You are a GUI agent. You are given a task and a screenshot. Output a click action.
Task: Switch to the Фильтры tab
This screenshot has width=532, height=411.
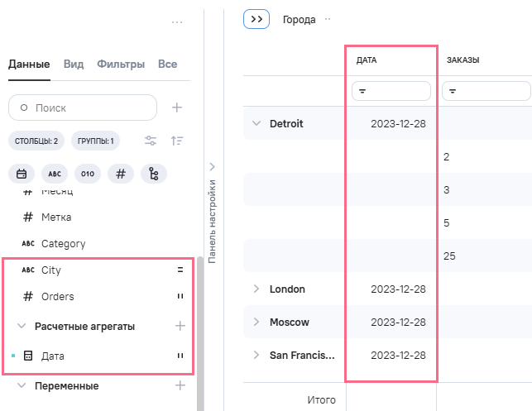point(121,65)
